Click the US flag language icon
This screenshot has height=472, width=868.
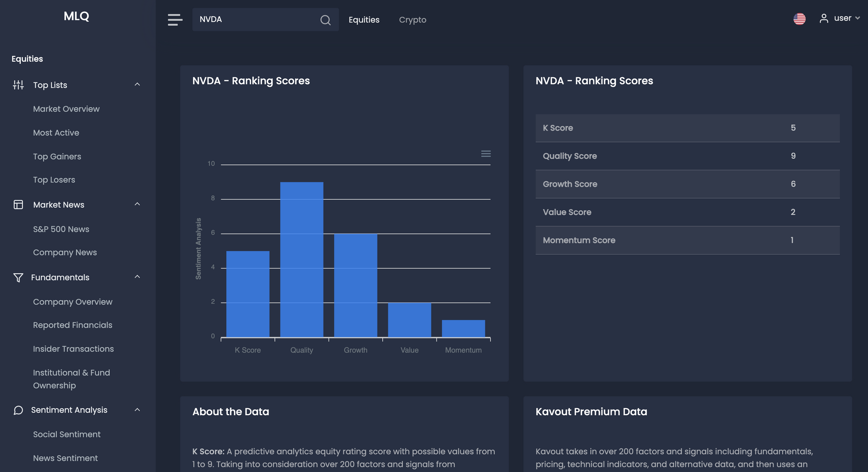(x=799, y=19)
